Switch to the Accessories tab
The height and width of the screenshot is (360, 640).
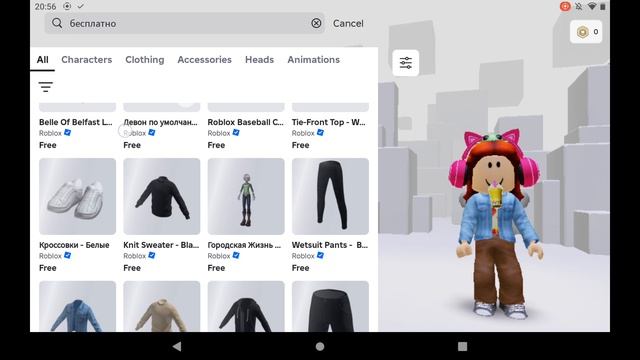(204, 60)
